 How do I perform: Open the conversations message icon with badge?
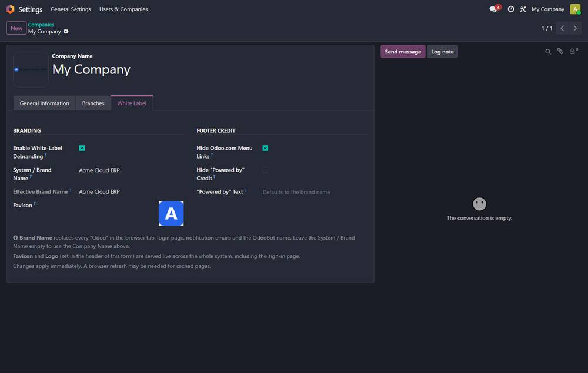pos(495,9)
